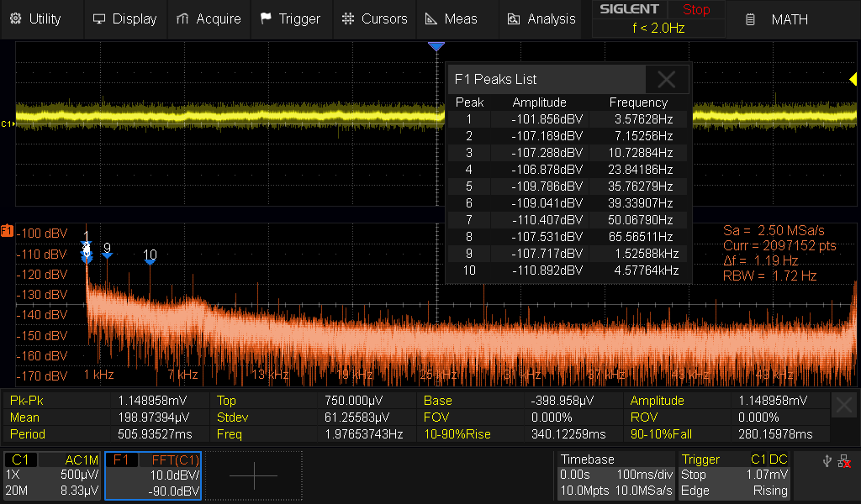Open the MATH panel
Image resolution: width=861 pixels, height=504 pixels.
[779, 18]
